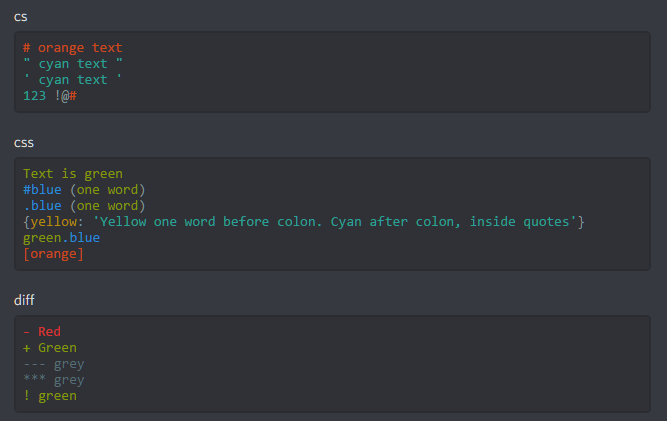Click the "# orange text" line
667x421 pixels.
pyautogui.click(x=72, y=48)
